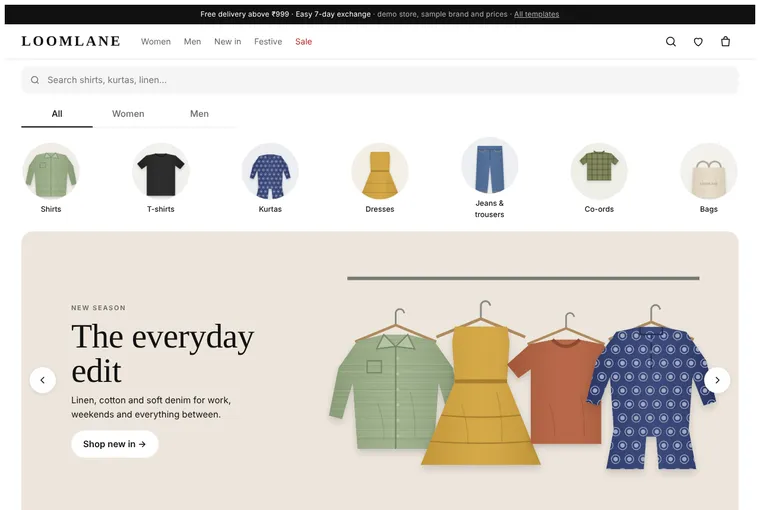Select the Bags category icon
Viewport: 760px width, 510px height.
tap(709, 171)
